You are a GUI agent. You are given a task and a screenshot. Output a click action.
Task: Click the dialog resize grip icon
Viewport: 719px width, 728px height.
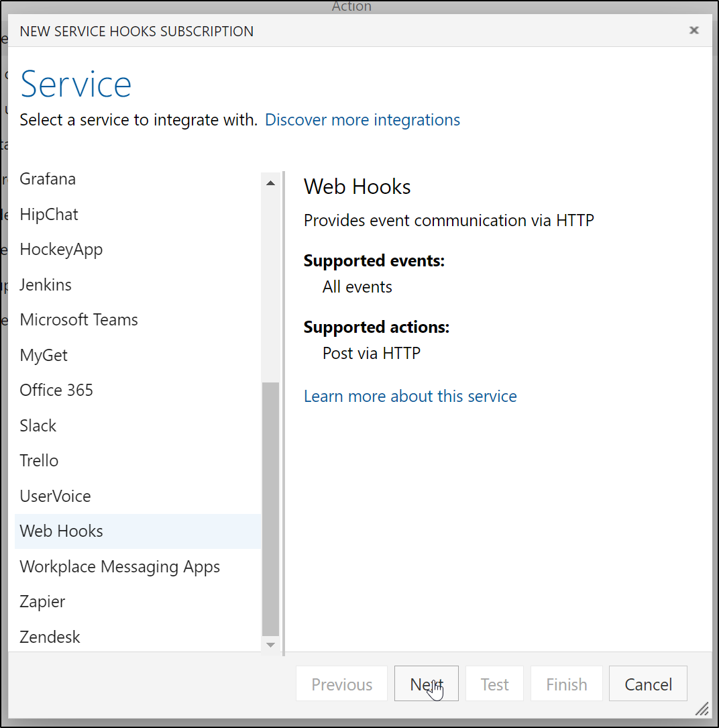click(x=702, y=709)
